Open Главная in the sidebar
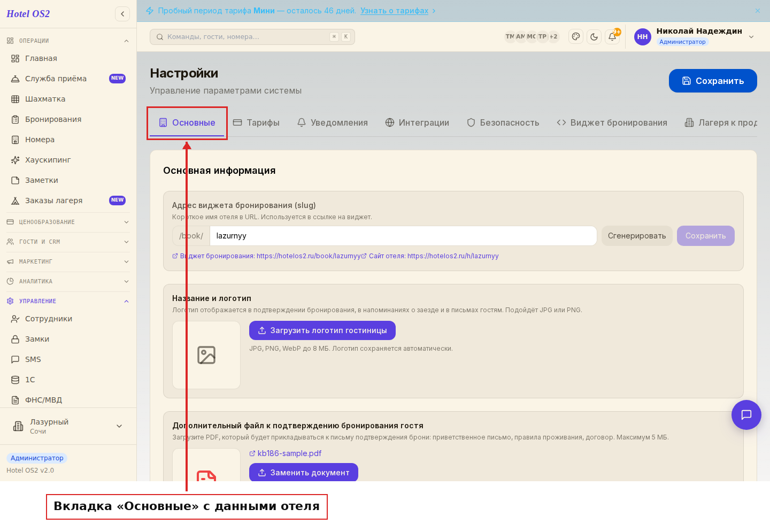Screen dimensions: 770x532 [68, 58]
